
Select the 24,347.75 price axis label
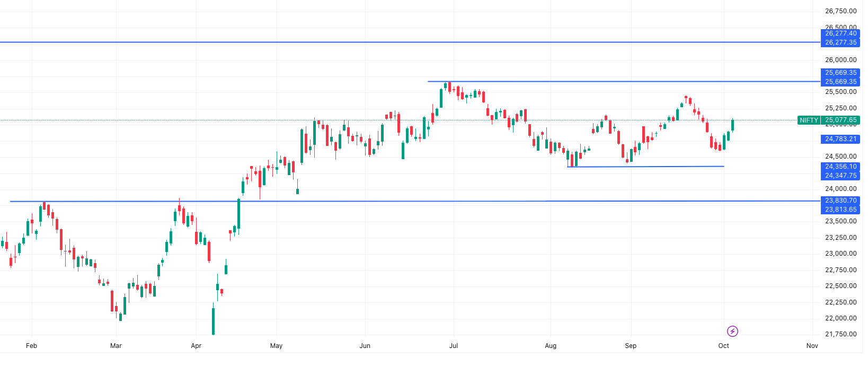coord(840,176)
